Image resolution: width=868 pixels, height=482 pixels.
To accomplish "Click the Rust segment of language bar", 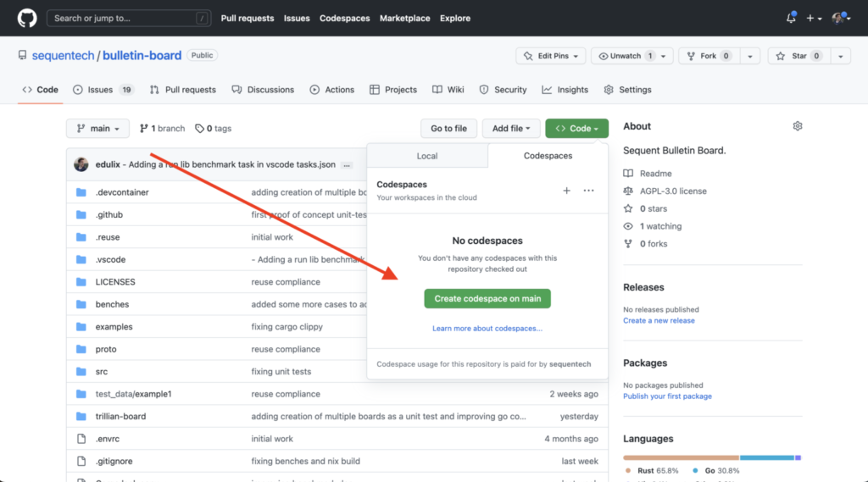I will (x=681, y=457).
